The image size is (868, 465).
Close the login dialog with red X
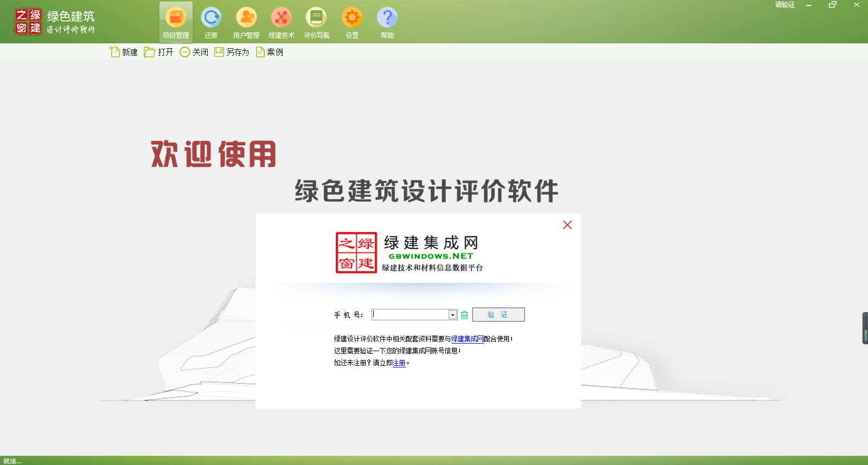(x=567, y=225)
